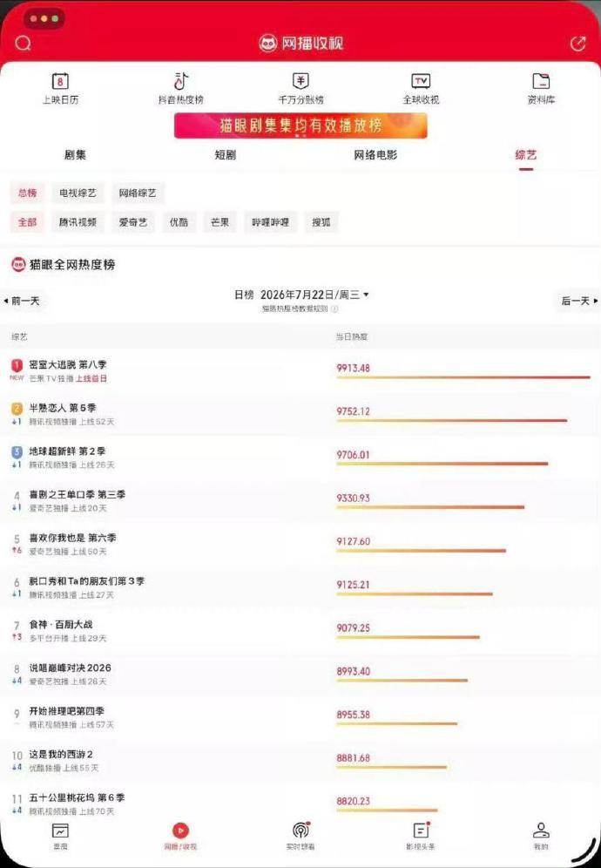The image size is (601, 868).
Task: Open 全球收视 TV icon
Action: point(421,81)
